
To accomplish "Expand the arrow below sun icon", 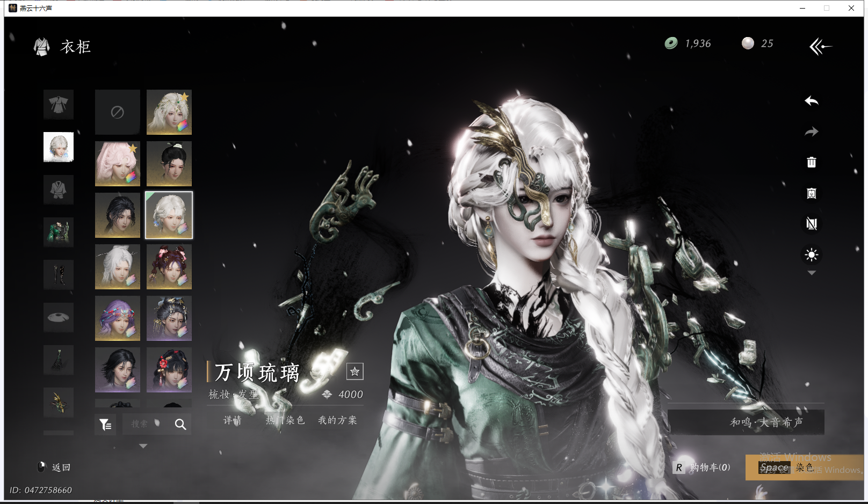I will click(x=812, y=273).
